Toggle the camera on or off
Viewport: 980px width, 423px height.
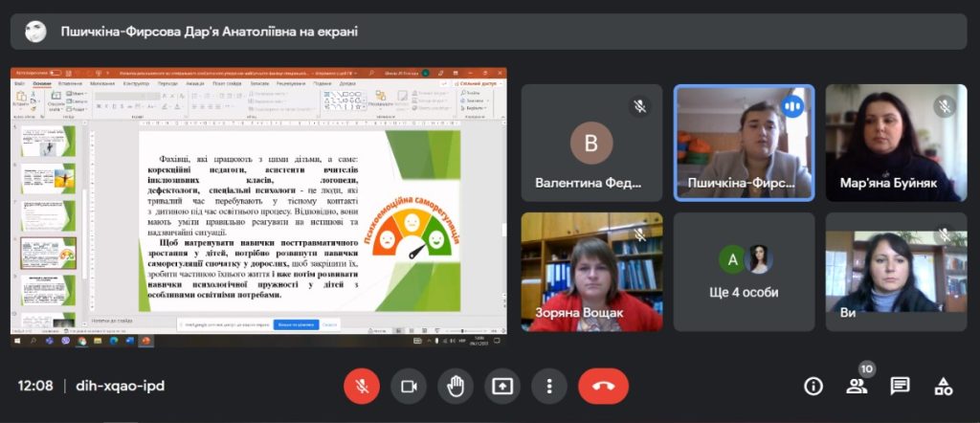tap(409, 386)
